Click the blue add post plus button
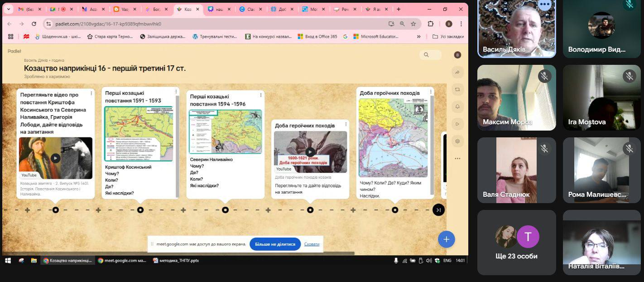This screenshot has width=644, height=282. 446,239
